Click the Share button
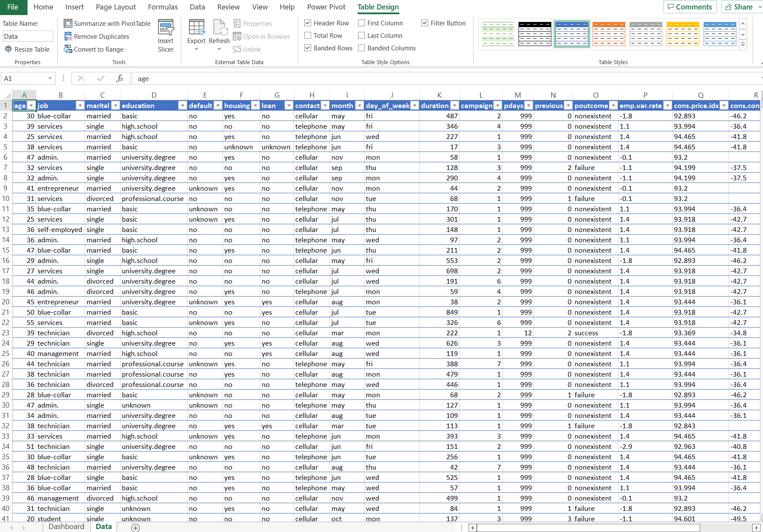Image resolution: width=763 pixels, height=532 pixels. [x=741, y=7]
